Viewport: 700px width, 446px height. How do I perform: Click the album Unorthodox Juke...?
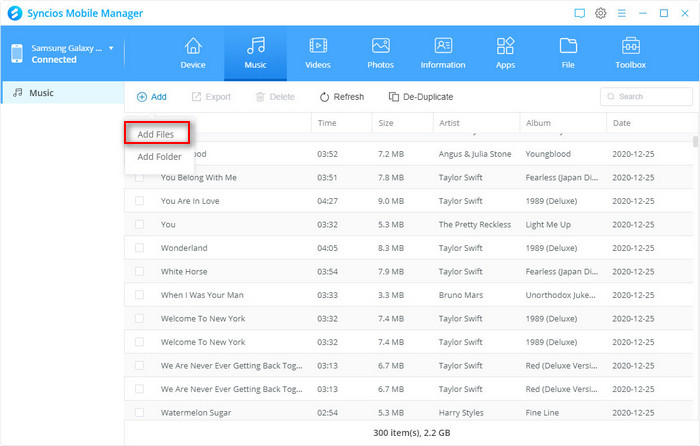click(560, 295)
